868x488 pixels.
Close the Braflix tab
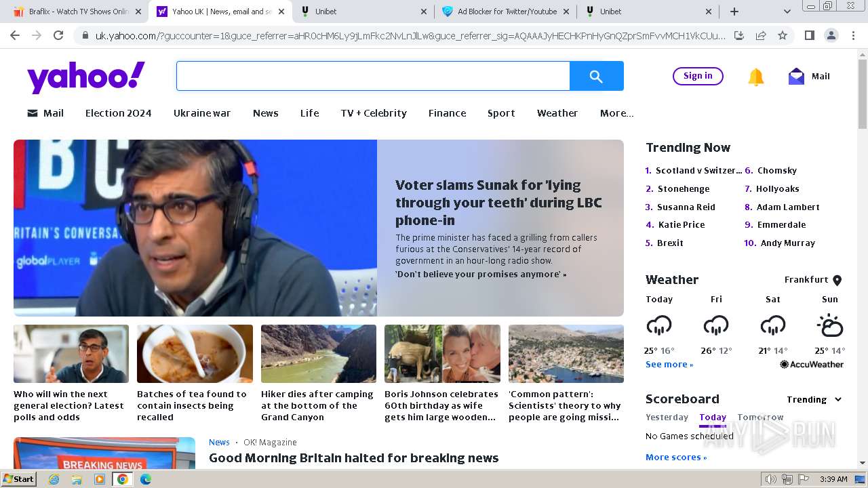pyautogui.click(x=138, y=12)
